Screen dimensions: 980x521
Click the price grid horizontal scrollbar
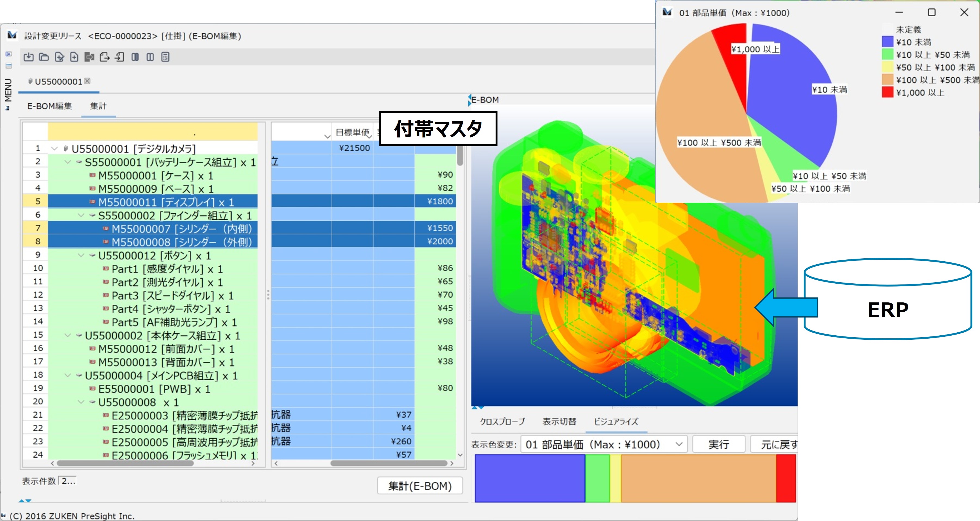point(388,463)
